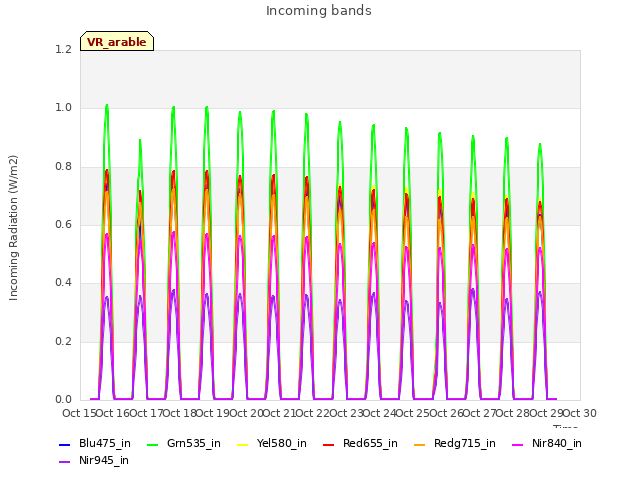Click the 0.2 y-axis tick label
640x480 pixels.
(63, 341)
